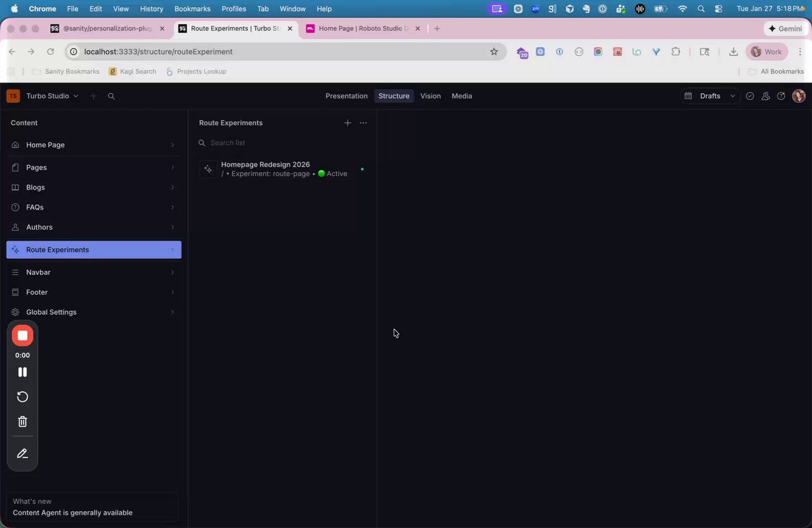This screenshot has width=812, height=528.
Task: Open Gemini button in Chrome
Action: pos(785,29)
